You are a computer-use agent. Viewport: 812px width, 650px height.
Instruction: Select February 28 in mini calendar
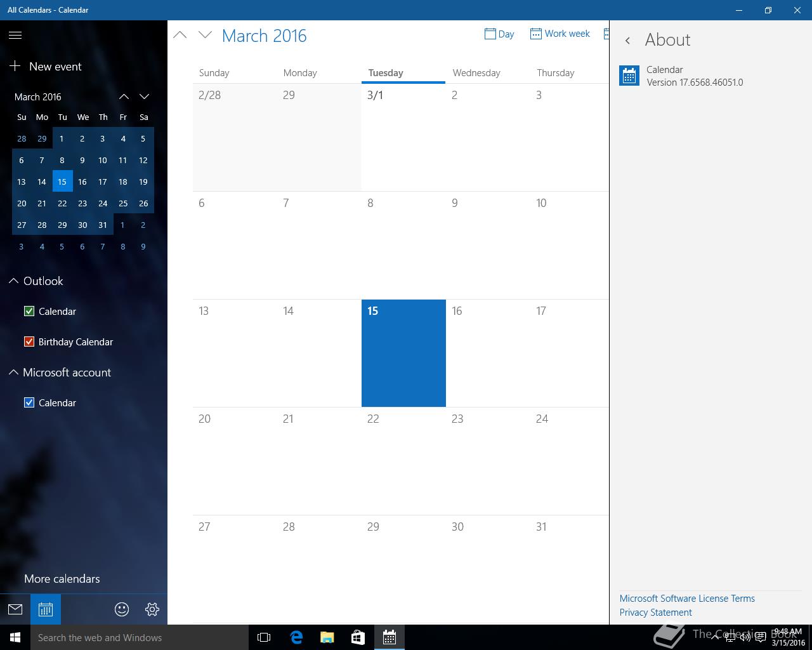22,138
